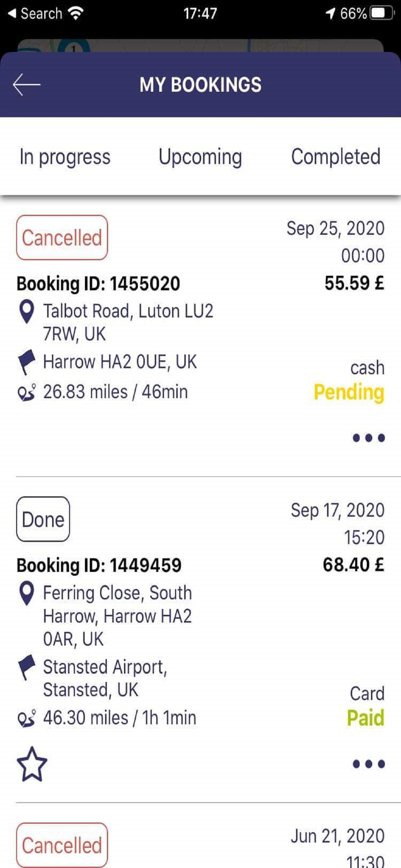The height and width of the screenshot is (868, 401).
Task: Tap the back arrow in header
Action: 26,85
